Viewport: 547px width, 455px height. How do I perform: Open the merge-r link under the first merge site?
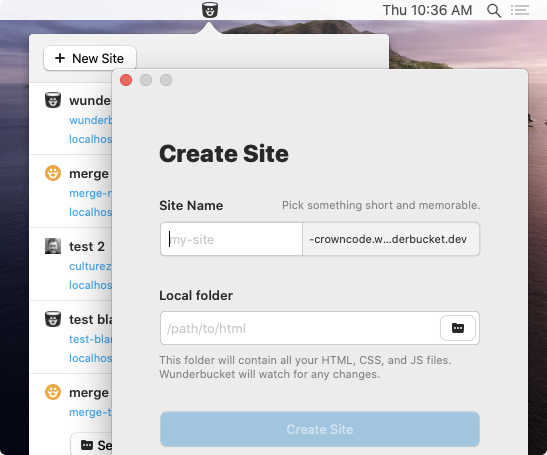(90, 193)
